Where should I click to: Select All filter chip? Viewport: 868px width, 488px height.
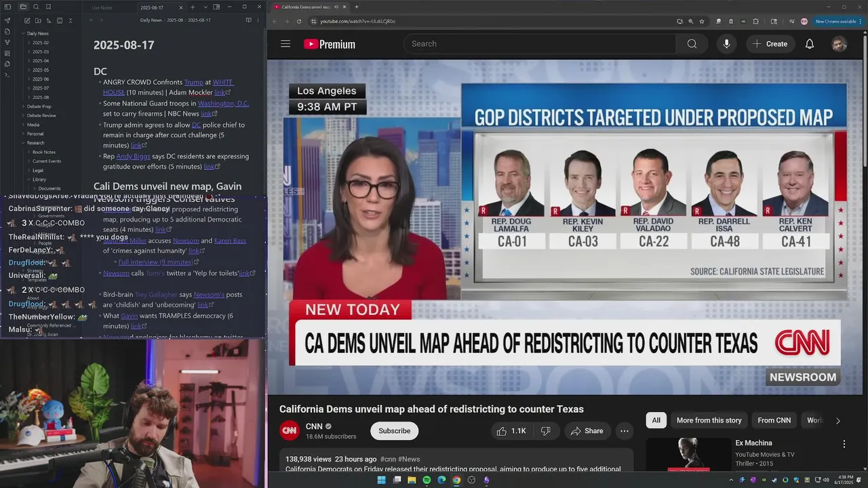(656, 420)
